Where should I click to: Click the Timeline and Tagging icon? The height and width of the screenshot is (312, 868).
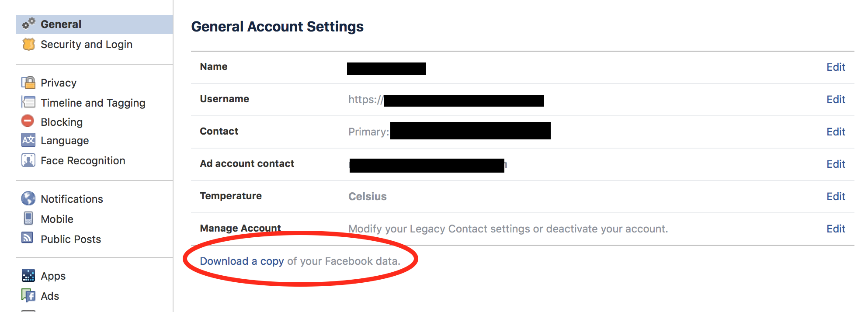point(29,102)
